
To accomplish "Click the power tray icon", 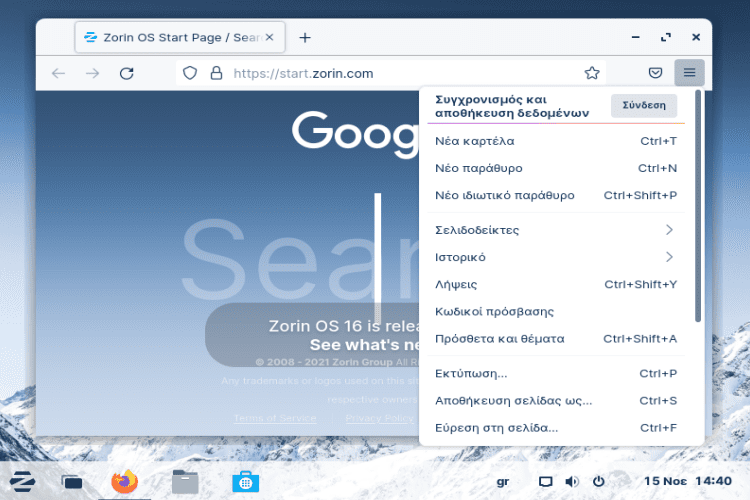I will pyautogui.click(x=598, y=481).
